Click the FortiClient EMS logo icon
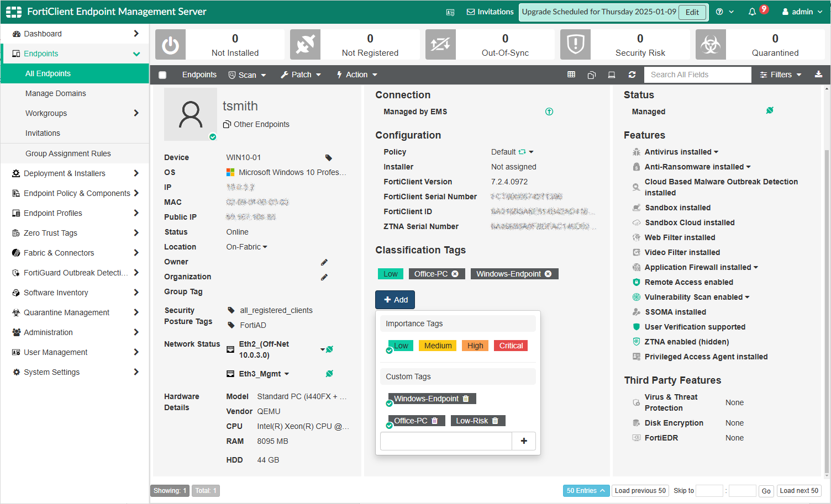 [x=14, y=12]
